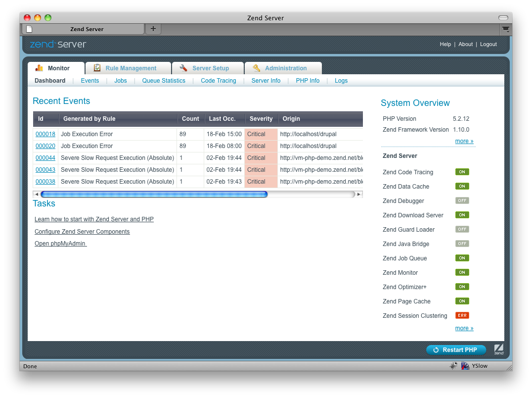
Task: Click the Server Setup wrench icon
Action: (183, 68)
